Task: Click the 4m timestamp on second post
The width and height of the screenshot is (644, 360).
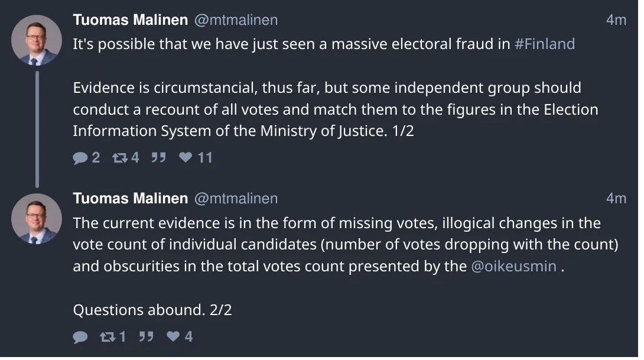Action: coord(616,199)
